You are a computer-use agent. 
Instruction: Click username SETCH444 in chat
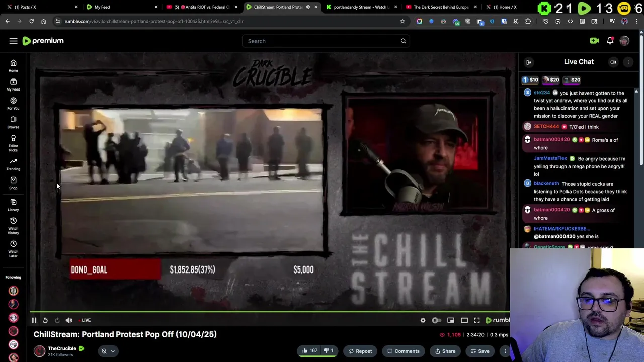pyautogui.click(x=546, y=127)
